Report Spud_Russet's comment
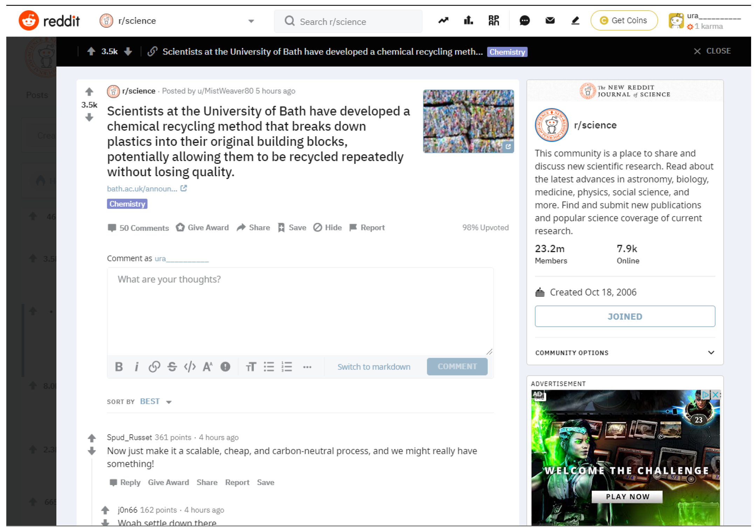Image resolution: width=756 pixels, height=532 pixels. 237,483
